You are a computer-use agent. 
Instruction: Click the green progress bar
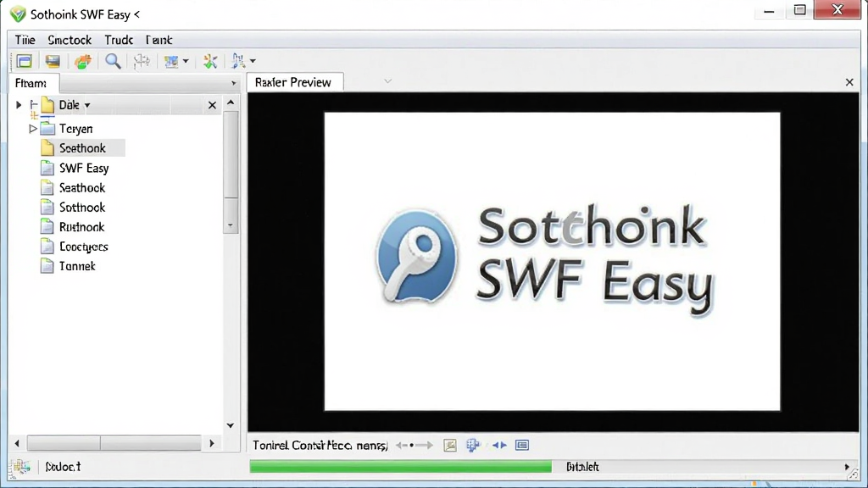[400, 467]
